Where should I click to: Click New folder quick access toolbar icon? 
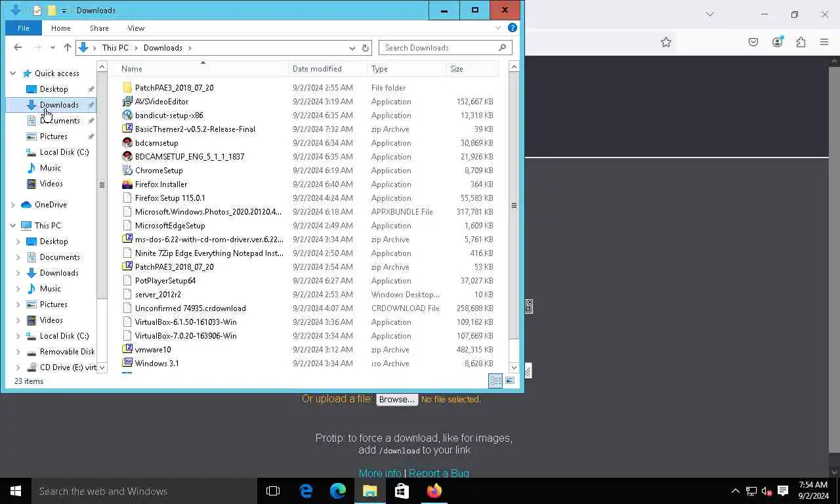coord(51,10)
